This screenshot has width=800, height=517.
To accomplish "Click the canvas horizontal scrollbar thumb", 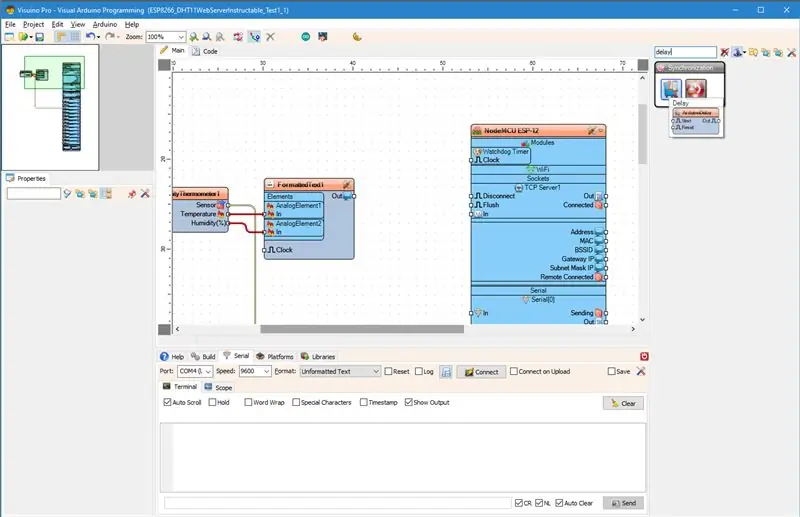I will point(362,329).
